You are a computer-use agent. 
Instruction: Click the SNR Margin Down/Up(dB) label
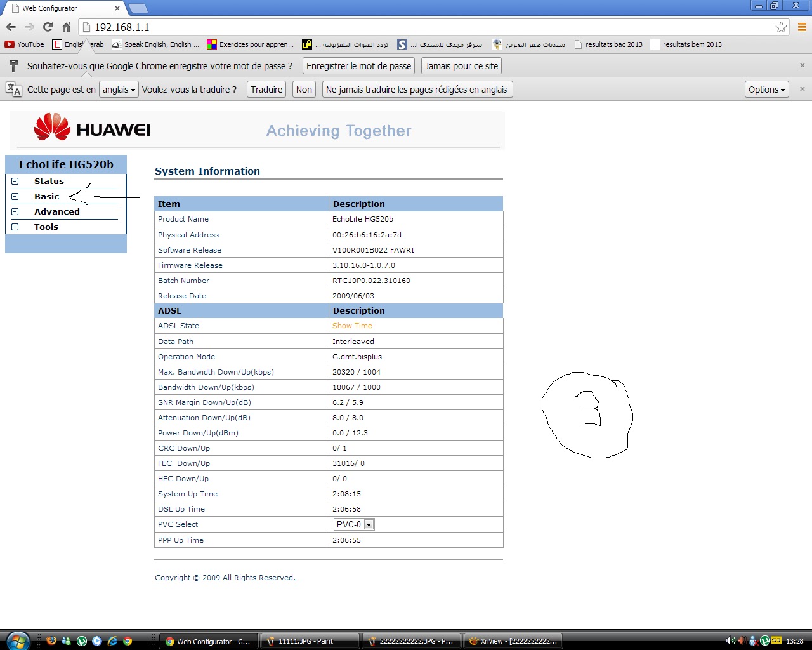[x=204, y=402]
